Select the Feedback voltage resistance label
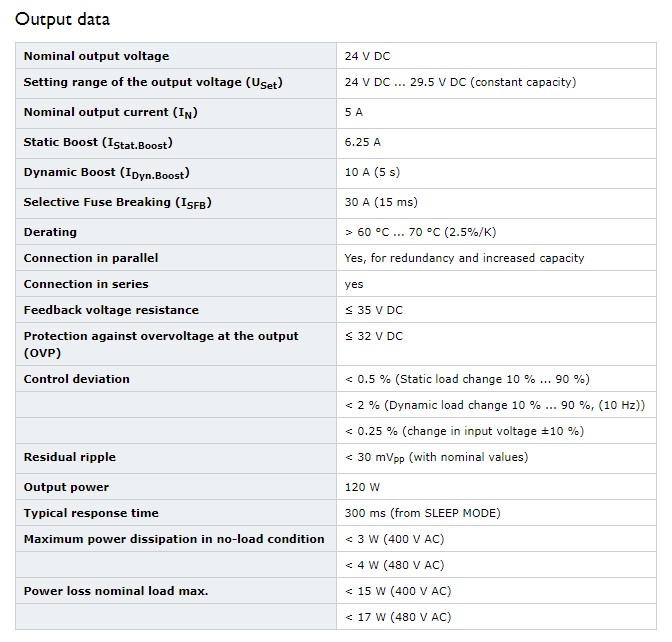Screen dimensions: 672x642 click(111, 310)
